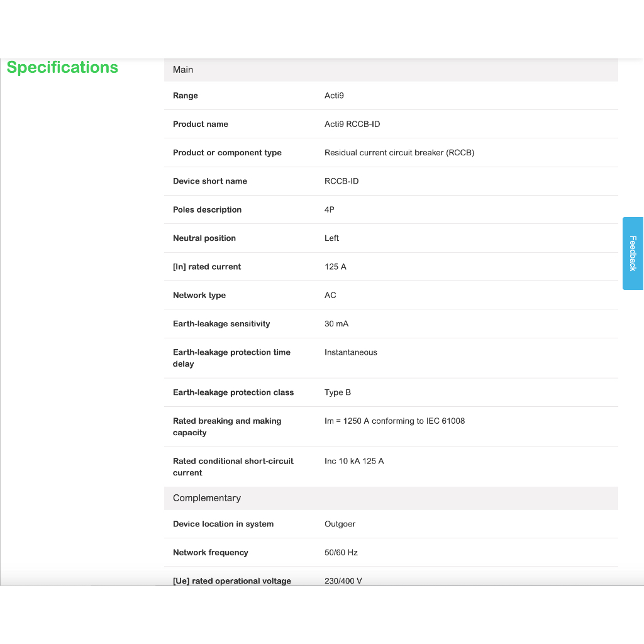Click the 50/60 Hz network frequency value

pos(341,552)
